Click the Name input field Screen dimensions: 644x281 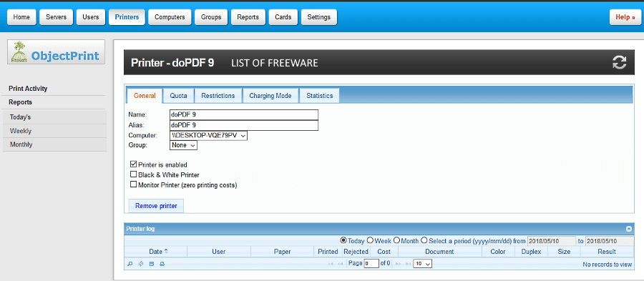coord(244,115)
